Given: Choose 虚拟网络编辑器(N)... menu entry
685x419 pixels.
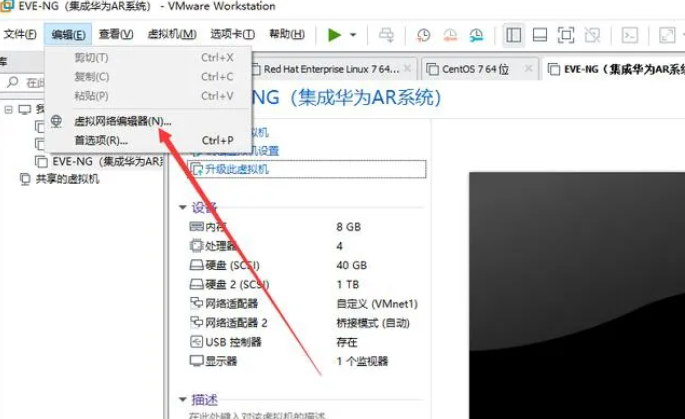Looking at the screenshot, I should [149, 121].
